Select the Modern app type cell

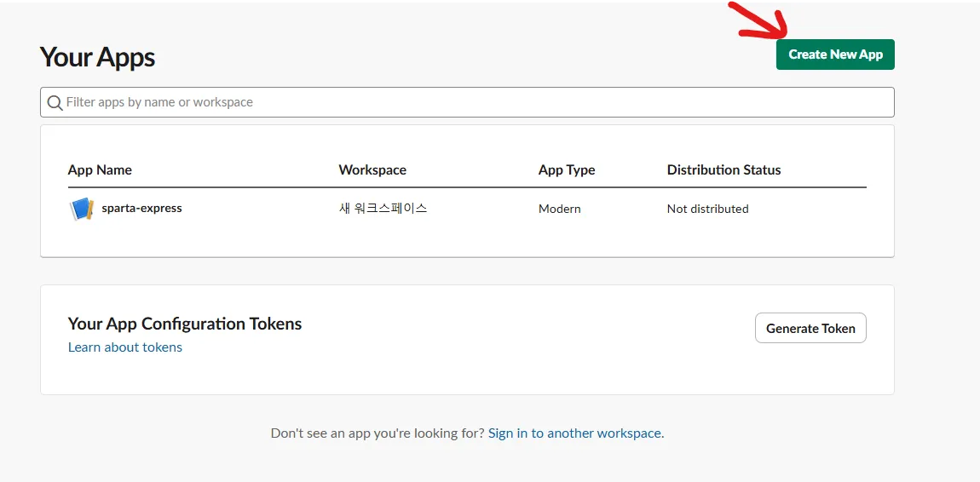click(559, 209)
